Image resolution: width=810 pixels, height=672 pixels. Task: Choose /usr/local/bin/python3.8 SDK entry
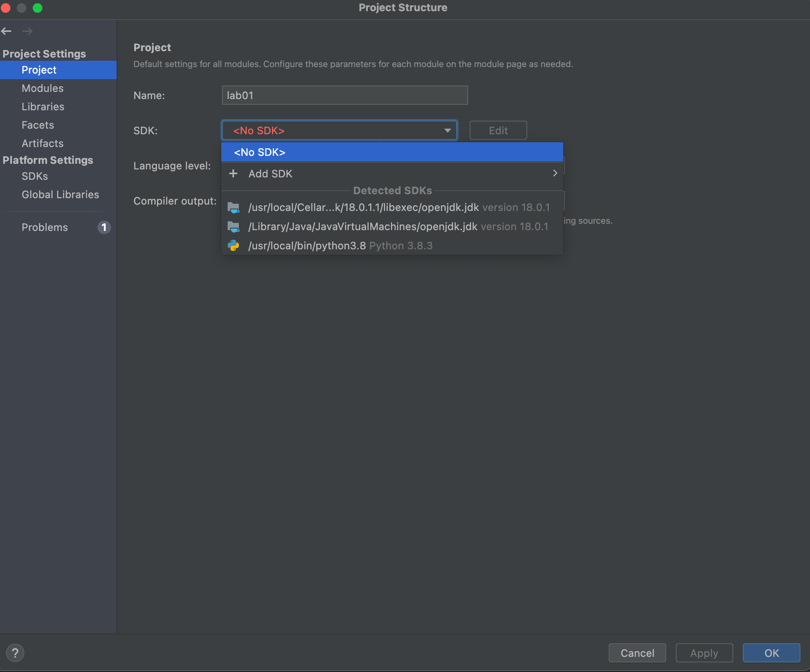coord(307,246)
